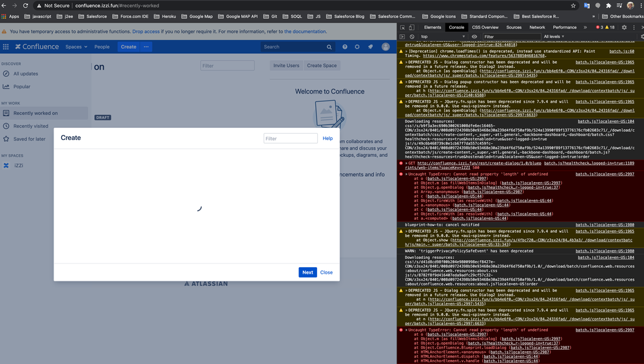Switch to the Network tab in DevTools

click(x=537, y=27)
